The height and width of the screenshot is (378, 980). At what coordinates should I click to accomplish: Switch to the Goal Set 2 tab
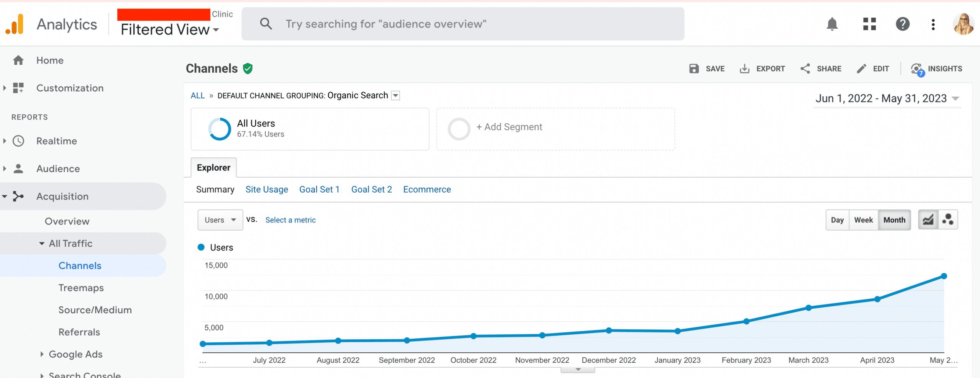point(372,190)
